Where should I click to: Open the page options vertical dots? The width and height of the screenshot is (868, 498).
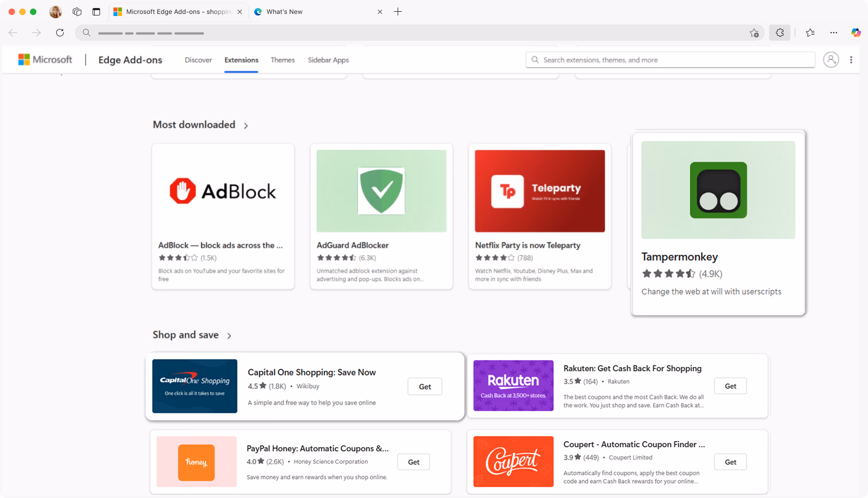[x=851, y=60]
